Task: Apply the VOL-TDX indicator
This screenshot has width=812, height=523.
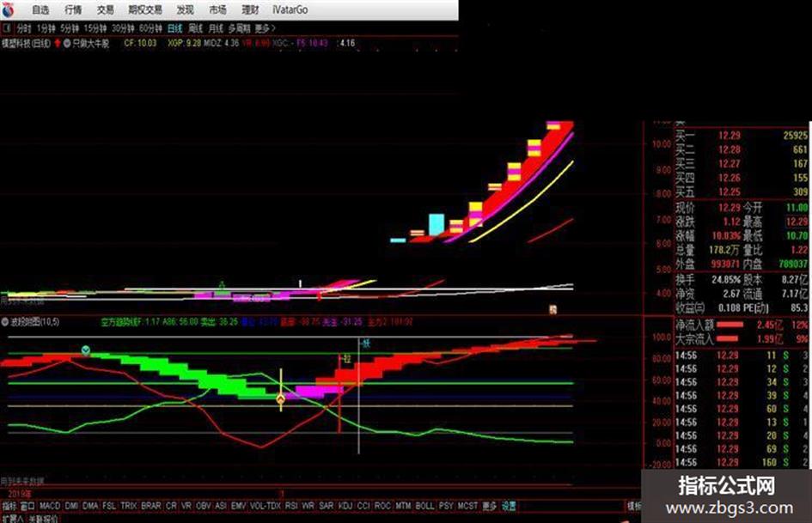Action: [266, 506]
